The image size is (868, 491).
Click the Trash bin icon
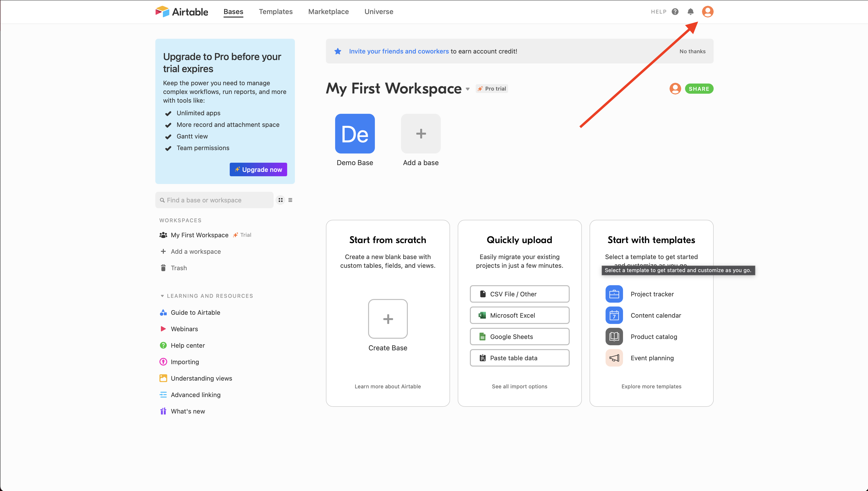[x=163, y=268]
